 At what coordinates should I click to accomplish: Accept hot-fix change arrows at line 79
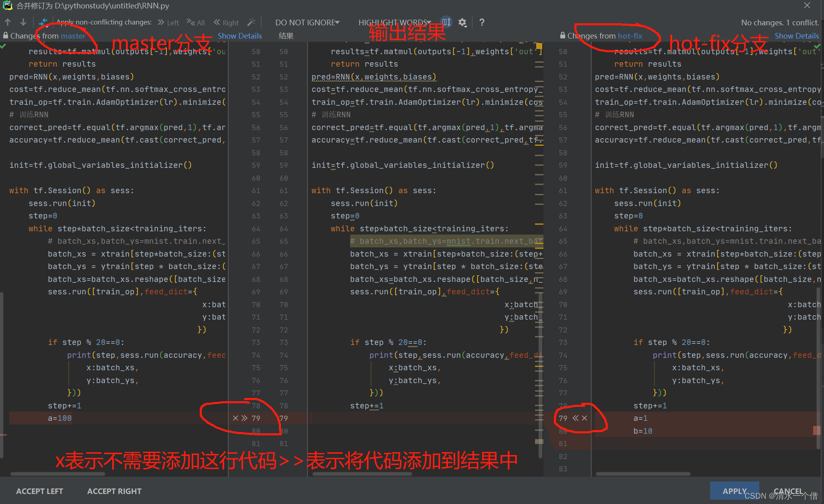[x=576, y=418]
